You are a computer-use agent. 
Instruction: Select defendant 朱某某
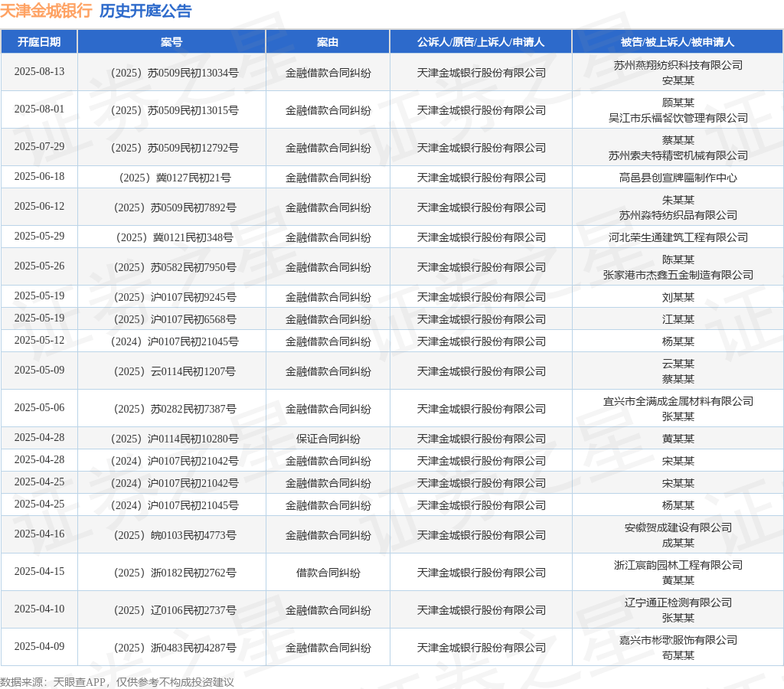(678, 200)
